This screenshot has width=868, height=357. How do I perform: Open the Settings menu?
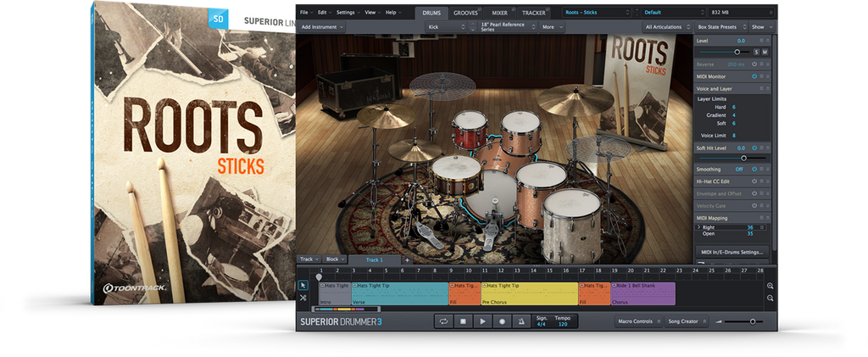pos(348,12)
